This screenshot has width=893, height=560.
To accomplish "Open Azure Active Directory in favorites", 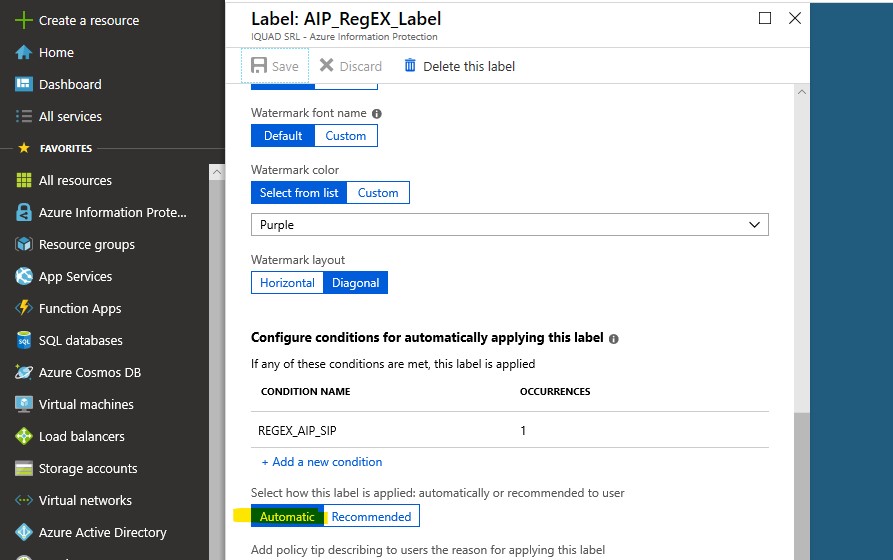I will click(x=103, y=533).
